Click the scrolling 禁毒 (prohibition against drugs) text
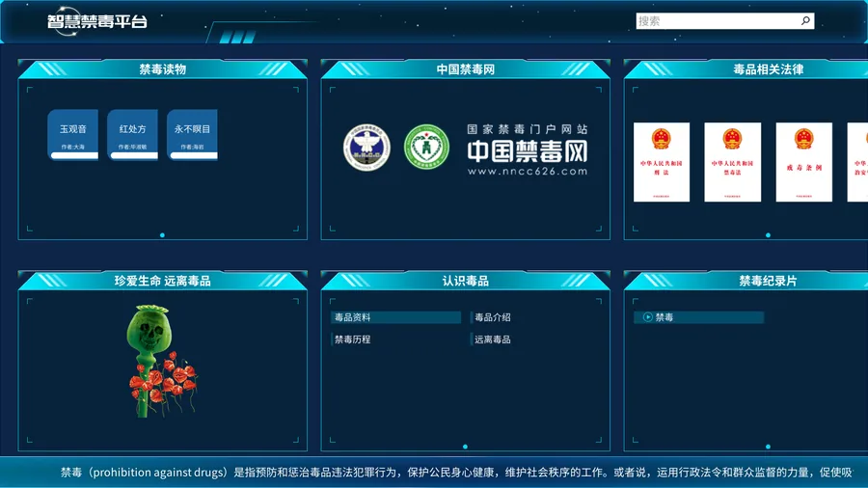The width and height of the screenshot is (868, 488). 456,472
